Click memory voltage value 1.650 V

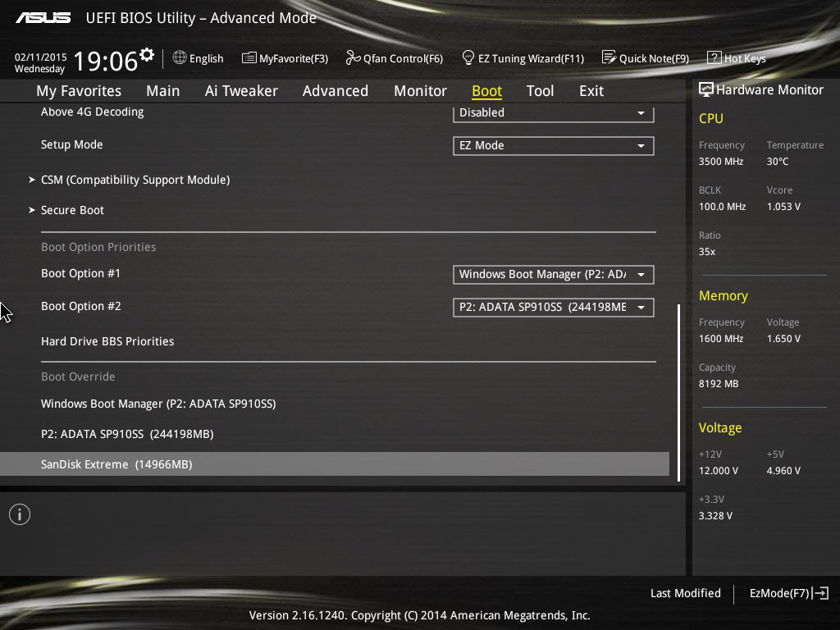click(783, 339)
